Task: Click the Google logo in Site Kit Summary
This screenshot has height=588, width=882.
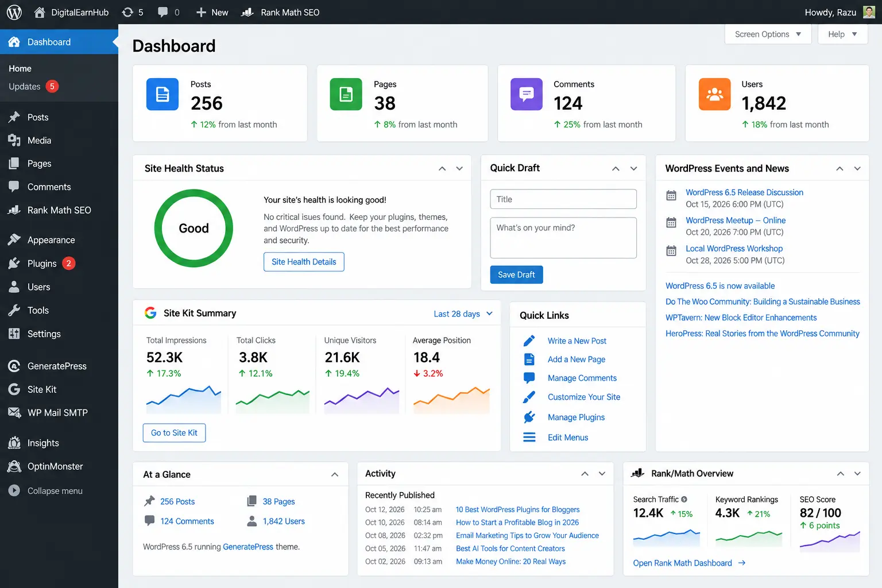Action: click(x=150, y=313)
